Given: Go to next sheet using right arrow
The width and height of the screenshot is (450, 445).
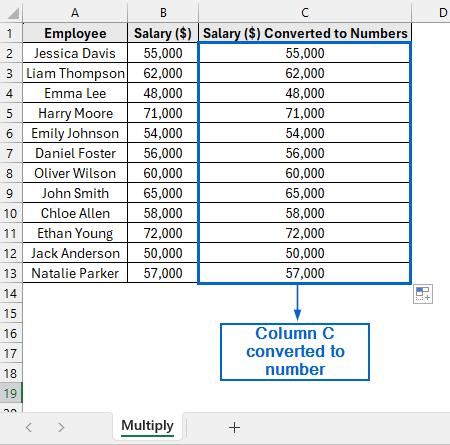Looking at the screenshot, I should [61, 427].
